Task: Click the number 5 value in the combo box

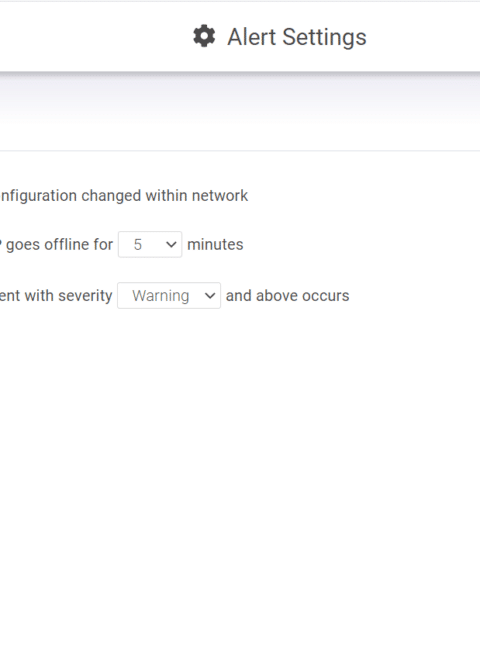Action: pos(138,245)
